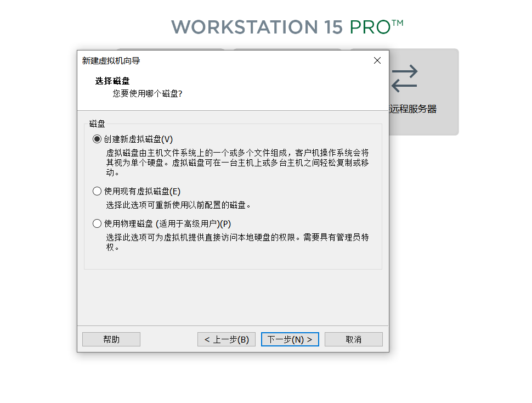Click the remote server arrows icon
The height and width of the screenshot is (403, 532).
point(404,79)
